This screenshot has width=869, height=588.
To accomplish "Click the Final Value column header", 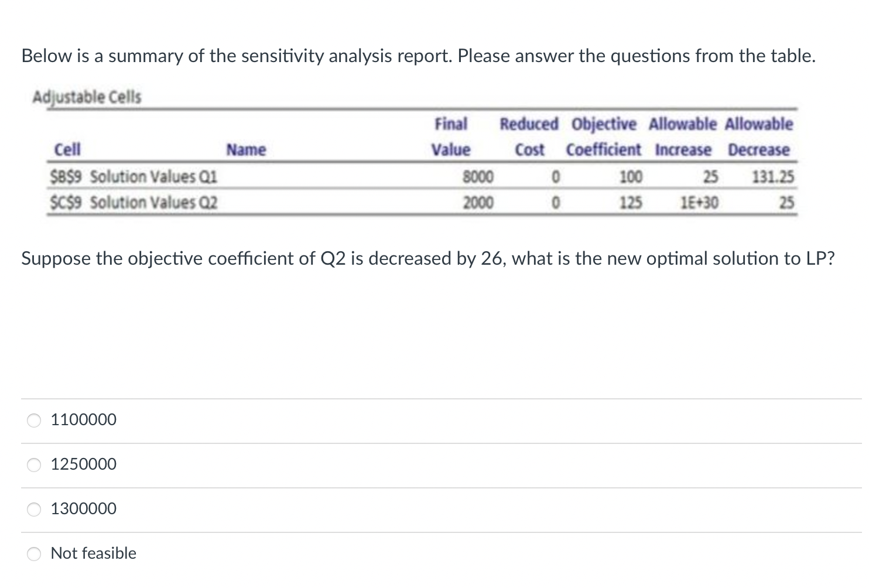I will click(451, 136).
